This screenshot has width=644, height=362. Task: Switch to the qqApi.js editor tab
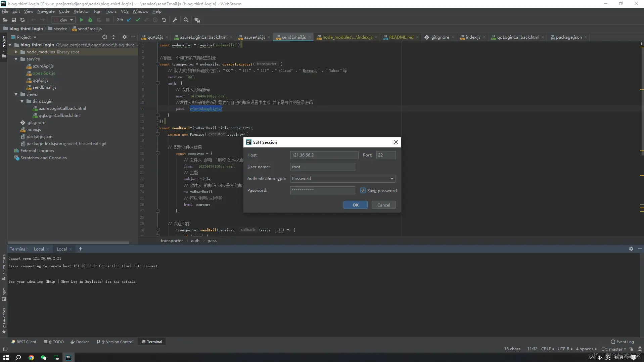(155, 37)
